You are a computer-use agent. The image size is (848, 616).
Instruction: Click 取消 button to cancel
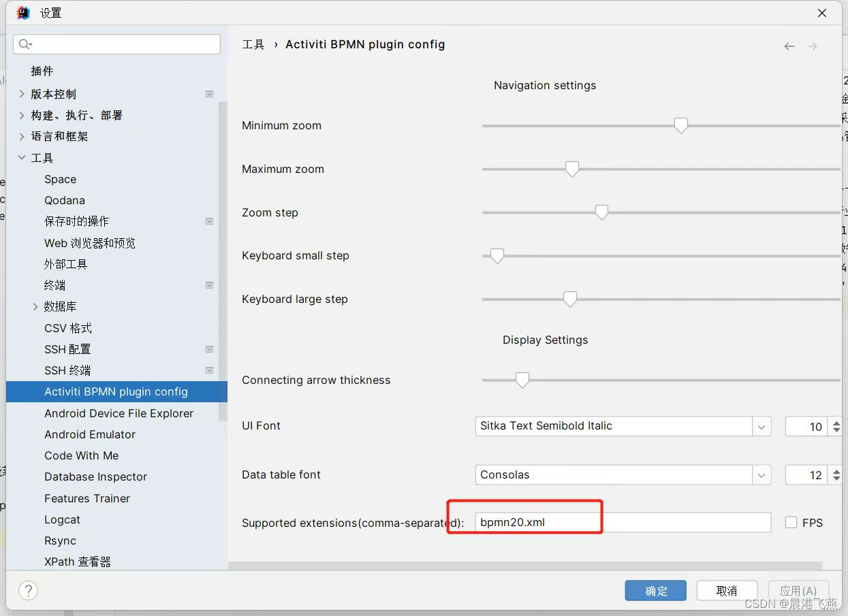tap(727, 591)
